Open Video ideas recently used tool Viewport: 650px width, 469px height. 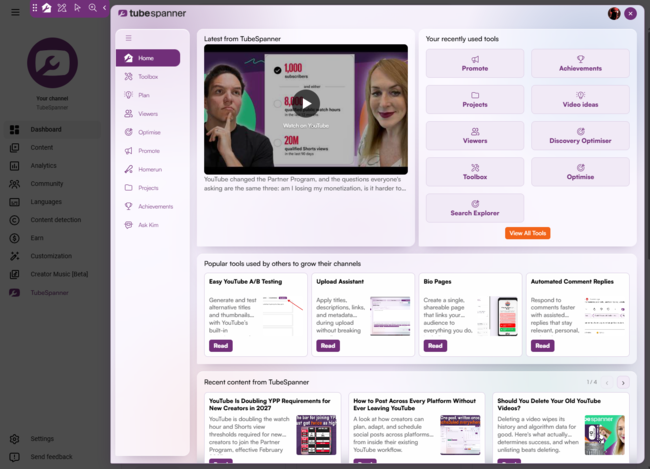[x=580, y=100]
